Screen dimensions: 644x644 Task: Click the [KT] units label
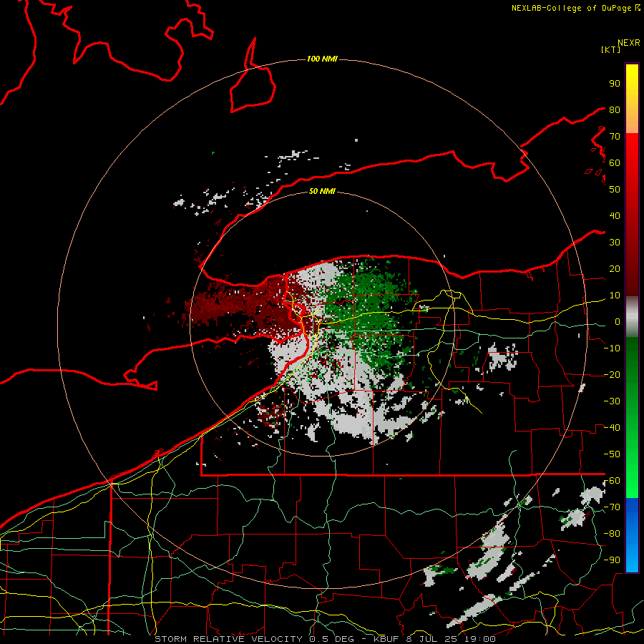(x=610, y=49)
